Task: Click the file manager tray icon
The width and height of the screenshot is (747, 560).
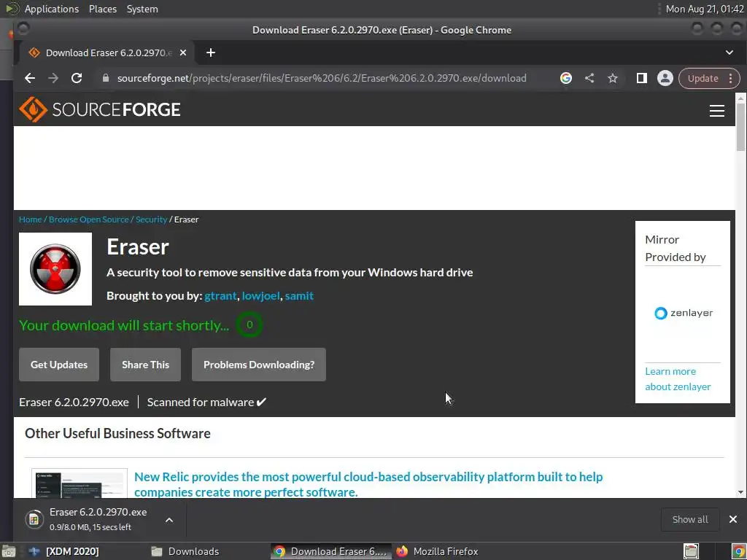Action: [x=691, y=551]
